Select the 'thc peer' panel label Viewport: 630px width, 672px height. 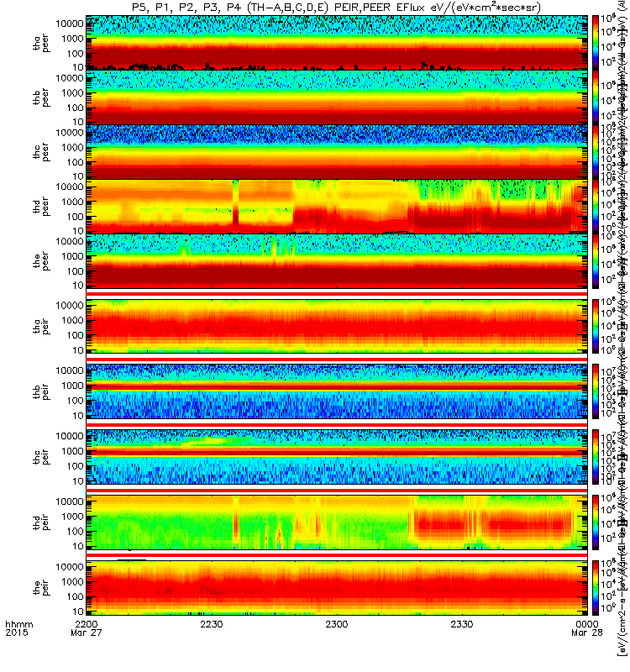coord(41,152)
